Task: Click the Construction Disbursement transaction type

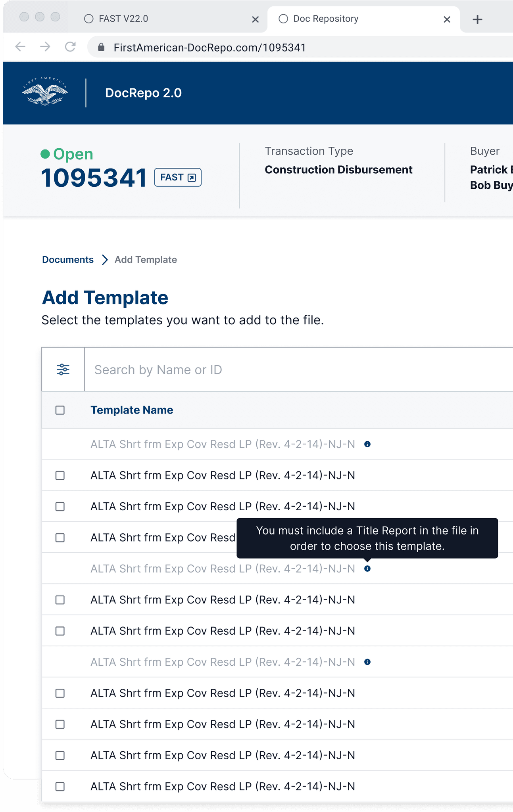Action: point(338,170)
